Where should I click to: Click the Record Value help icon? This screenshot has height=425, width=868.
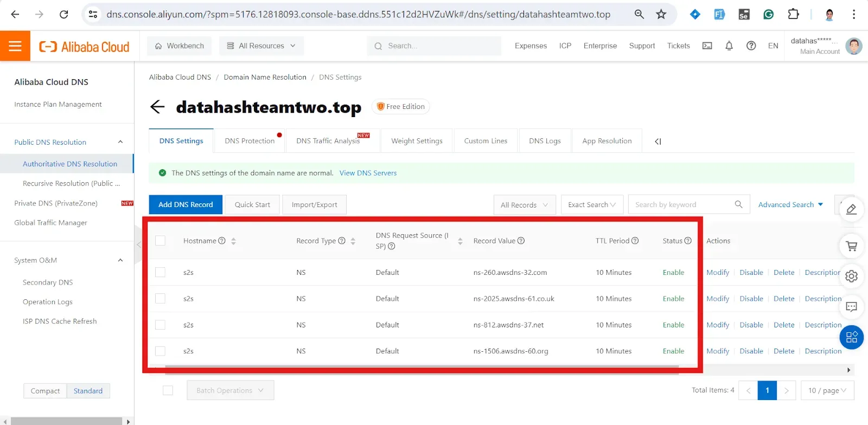521,241
